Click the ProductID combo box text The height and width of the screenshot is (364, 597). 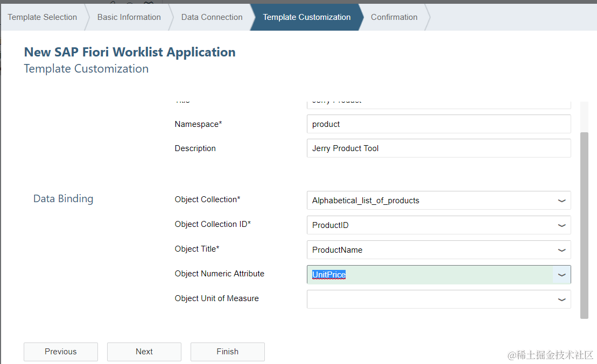click(x=330, y=225)
